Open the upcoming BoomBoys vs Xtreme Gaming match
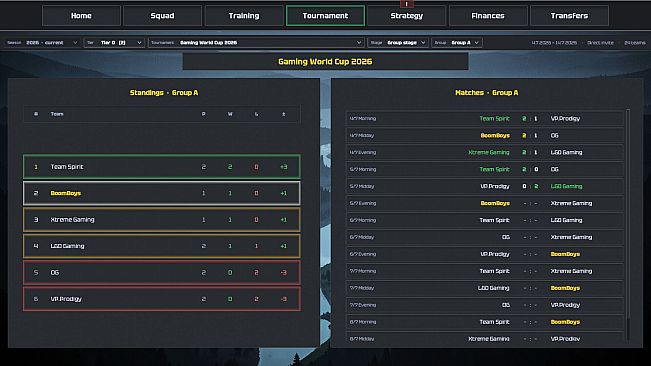Image resolution: width=651 pixels, height=366 pixels. [x=485, y=203]
